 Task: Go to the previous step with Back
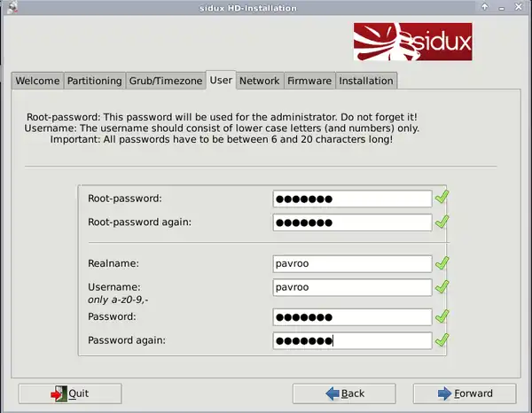click(345, 393)
